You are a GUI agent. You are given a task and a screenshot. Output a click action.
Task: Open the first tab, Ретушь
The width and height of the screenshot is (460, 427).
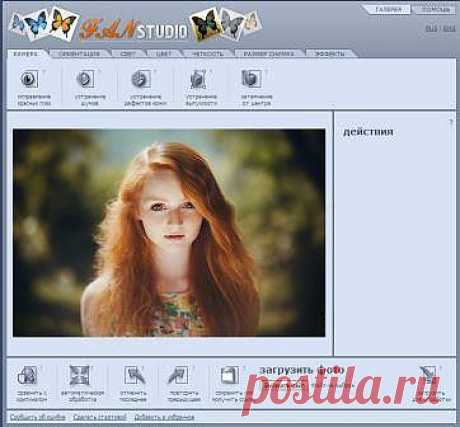(x=26, y=53)
